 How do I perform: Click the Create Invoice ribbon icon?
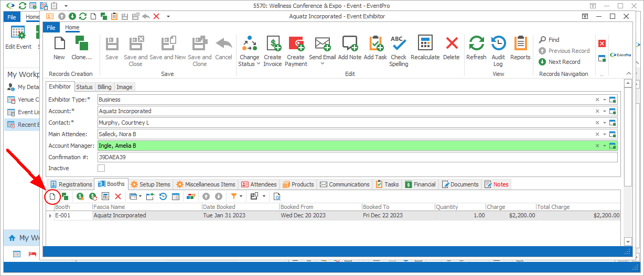click(273, 50)
